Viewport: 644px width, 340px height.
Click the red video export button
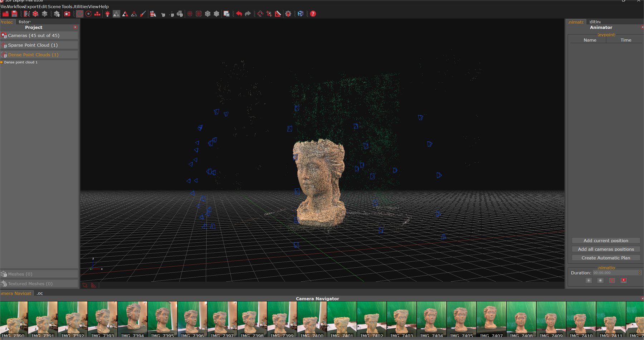tap(624, 280)
